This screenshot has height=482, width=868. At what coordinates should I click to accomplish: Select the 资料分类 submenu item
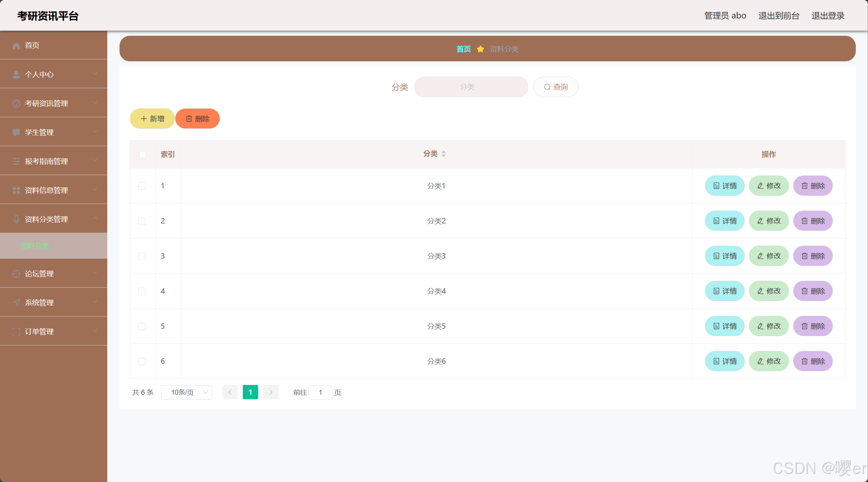click(35, 246)
